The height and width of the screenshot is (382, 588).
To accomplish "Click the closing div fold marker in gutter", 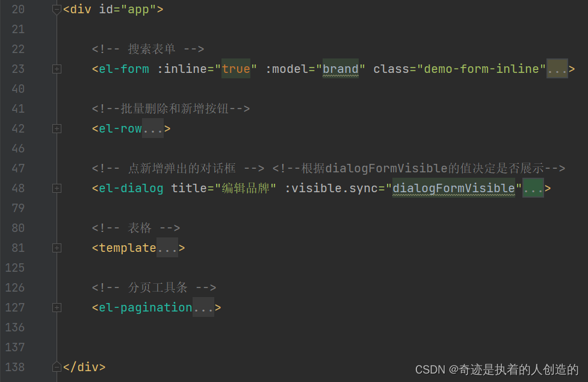I will tap(57, 367).
